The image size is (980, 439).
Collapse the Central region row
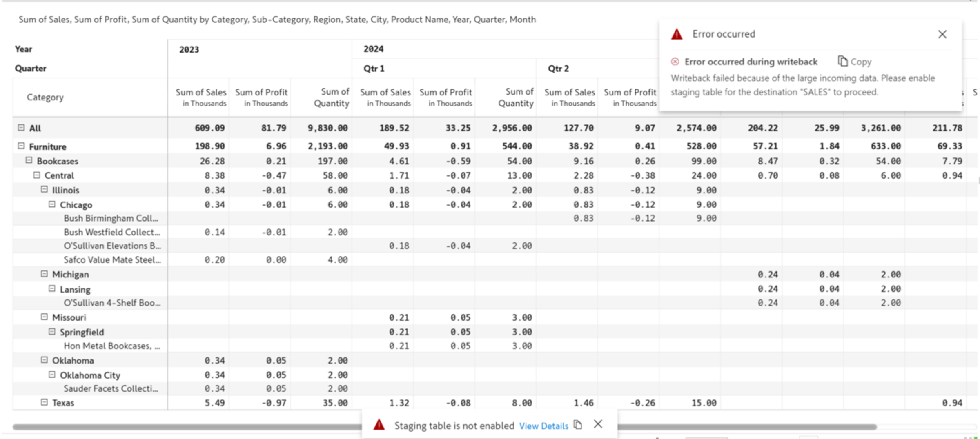pos(37,175)
